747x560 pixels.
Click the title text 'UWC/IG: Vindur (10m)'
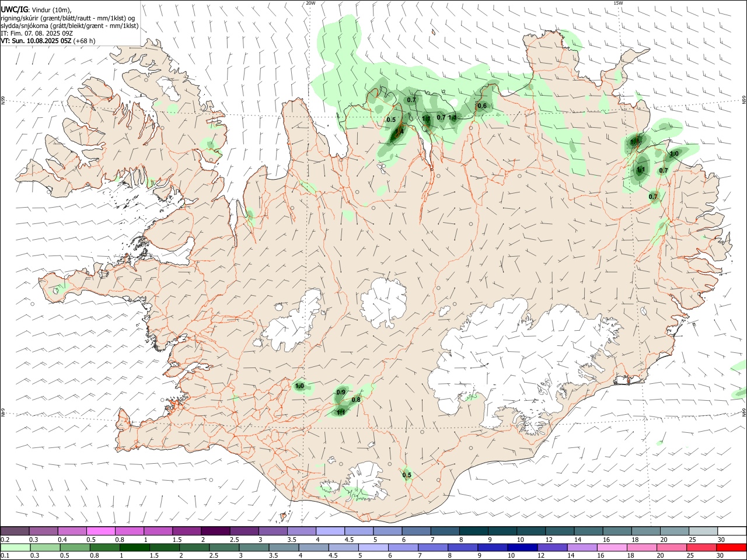(37, 9)
